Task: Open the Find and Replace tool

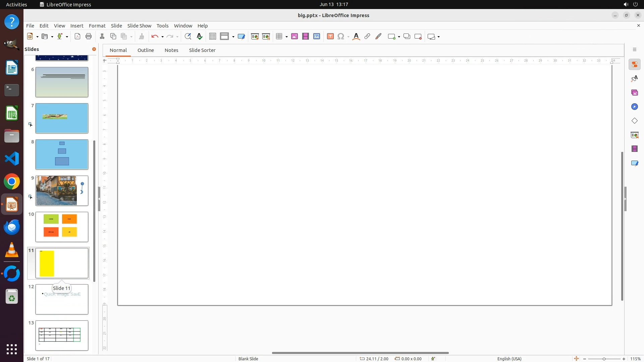Action: click(x=188, y=37)
